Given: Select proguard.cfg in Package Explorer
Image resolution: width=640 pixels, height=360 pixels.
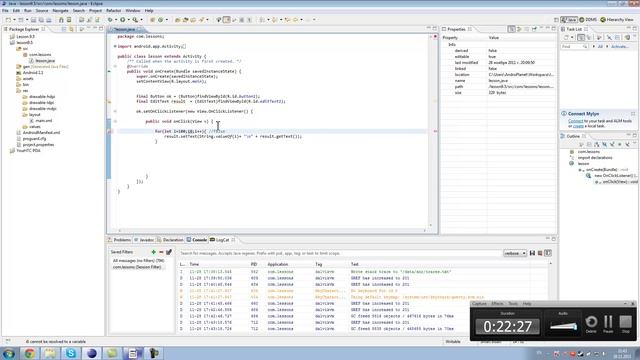Looking at the screenshot, I should pos(34,139).
